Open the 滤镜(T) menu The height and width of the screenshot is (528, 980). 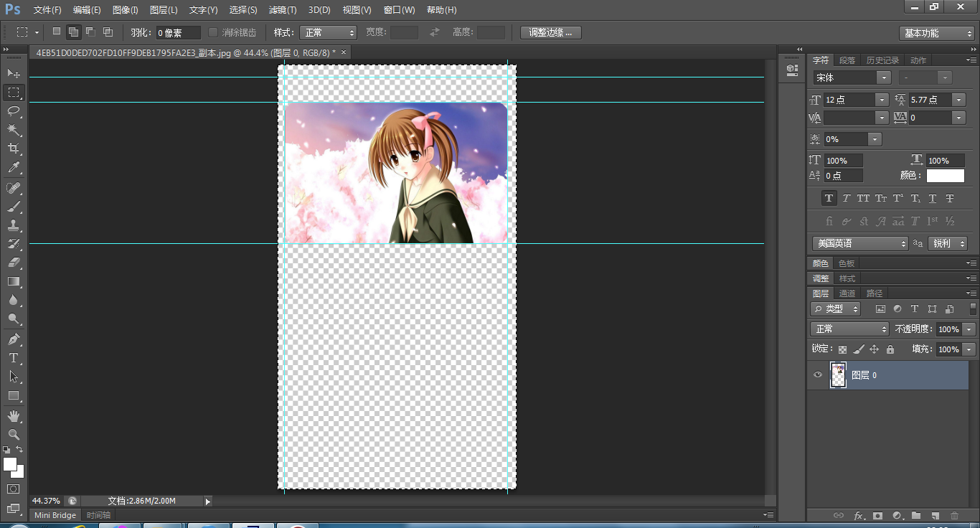coord(282,10)
